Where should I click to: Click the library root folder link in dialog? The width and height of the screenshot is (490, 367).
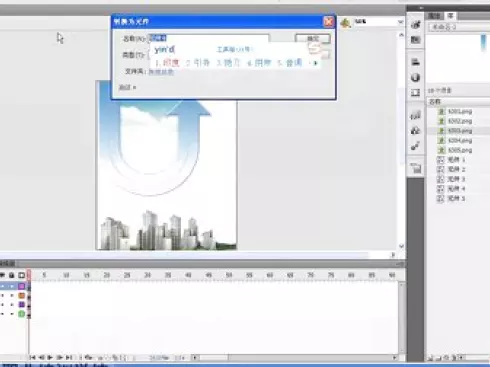click(161, 71)
